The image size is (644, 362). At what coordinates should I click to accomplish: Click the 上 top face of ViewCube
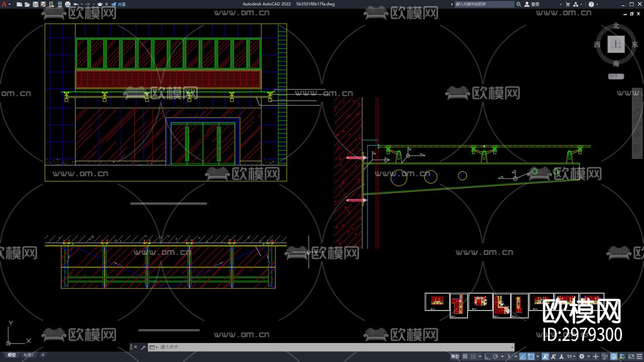coord(616,44)
